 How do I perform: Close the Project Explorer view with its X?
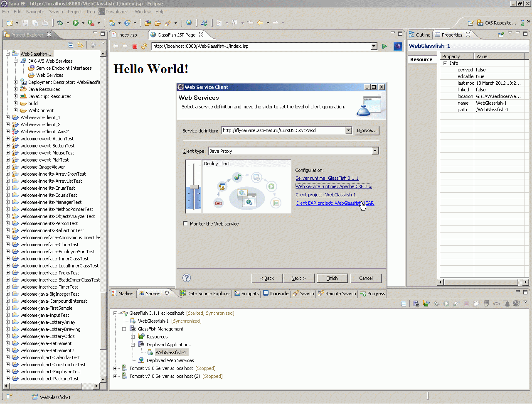click(49, 34)
